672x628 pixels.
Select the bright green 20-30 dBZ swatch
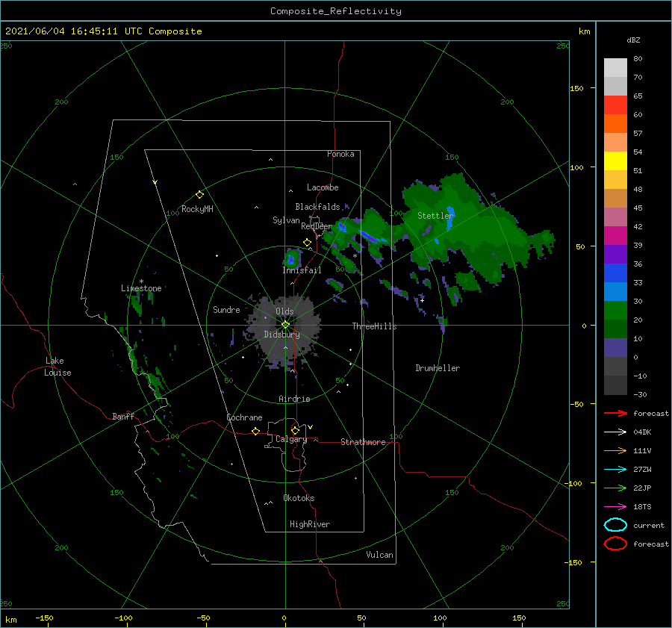(615, 311)
